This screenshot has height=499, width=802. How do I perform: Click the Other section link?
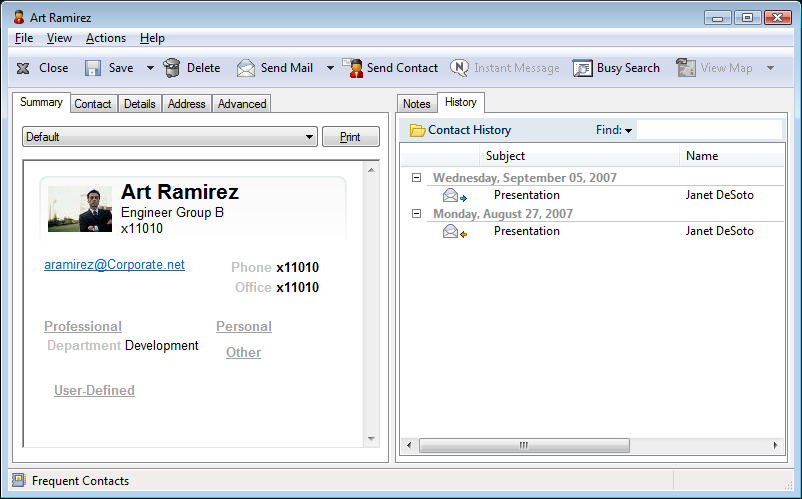click(x=243, y=352)
